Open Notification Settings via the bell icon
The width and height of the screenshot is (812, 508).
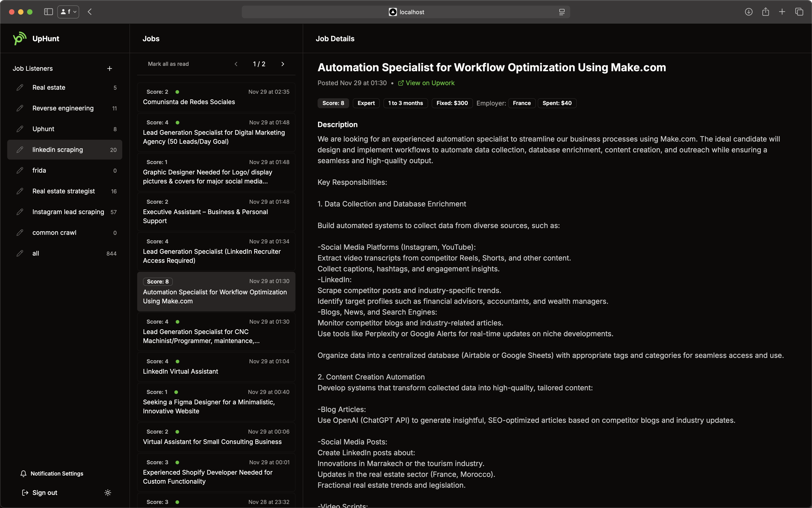pos(23,473)
